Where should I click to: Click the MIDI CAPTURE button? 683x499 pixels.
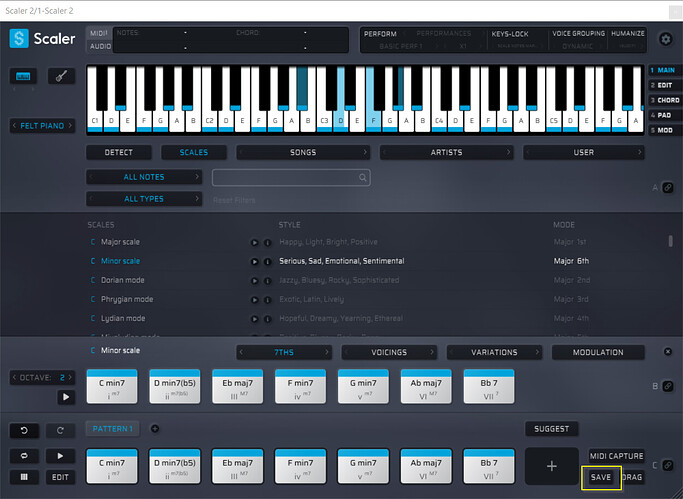[x=616, y=456]
